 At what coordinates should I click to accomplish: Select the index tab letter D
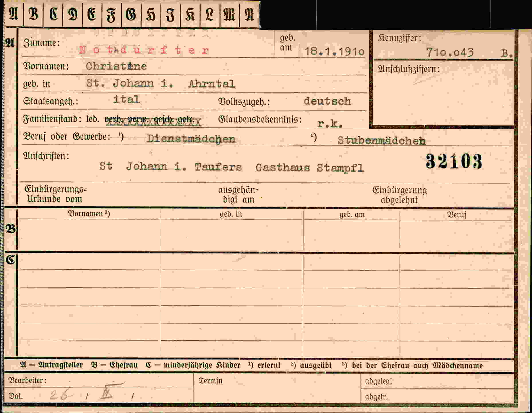pyautogui.click(x=72, y=14)
